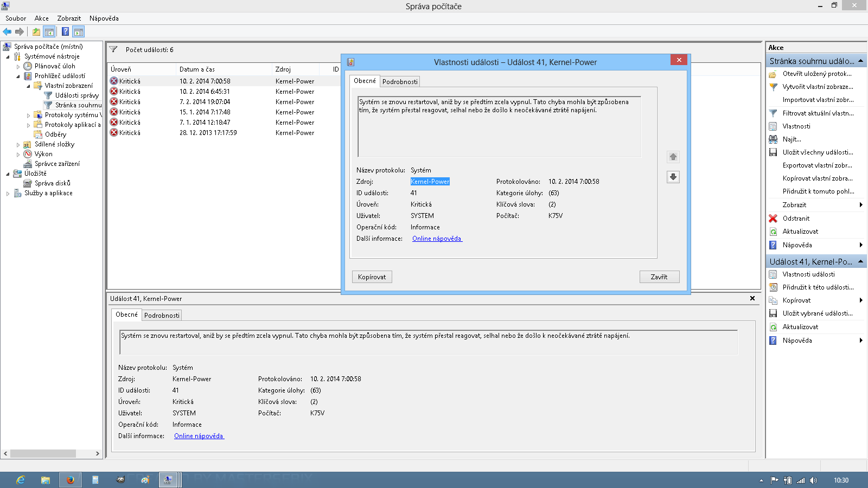This screenshot has width=868, height=488.
Task: Click the filter funnel icon above event list
Action: point(113,49)
